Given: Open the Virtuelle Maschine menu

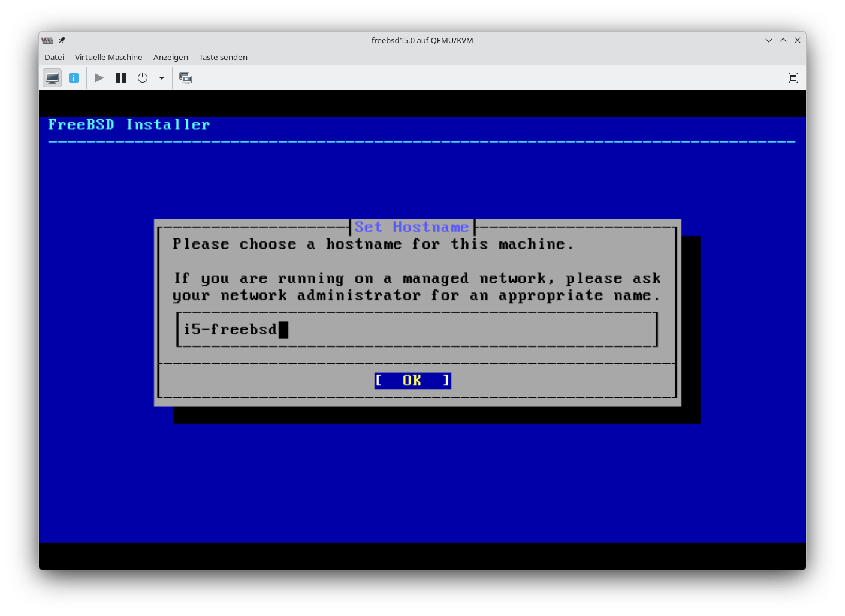Looking at the screenshot, I should tap(108, 57).
